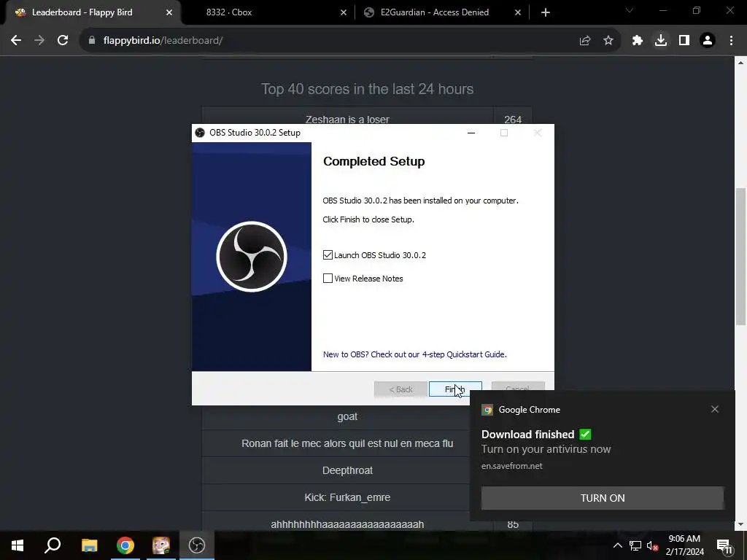Click the Download finished notification title

click(x=528, y=435)
